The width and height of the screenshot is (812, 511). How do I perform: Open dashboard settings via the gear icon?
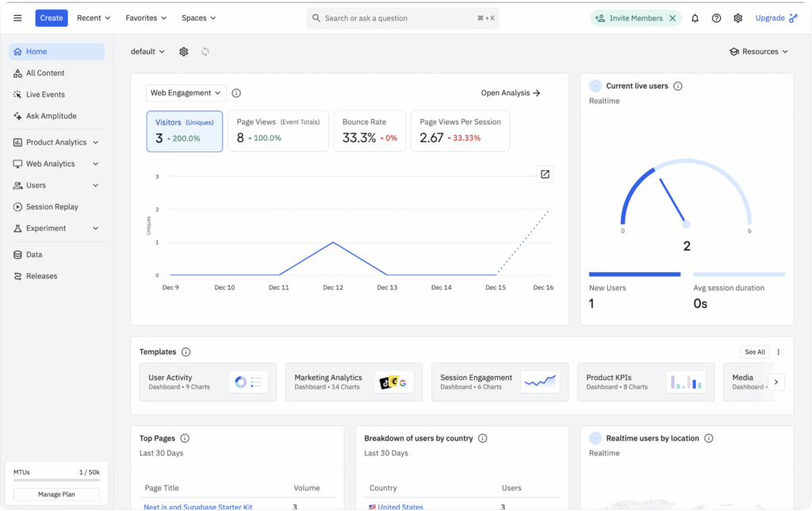click(x=183, y=51)
